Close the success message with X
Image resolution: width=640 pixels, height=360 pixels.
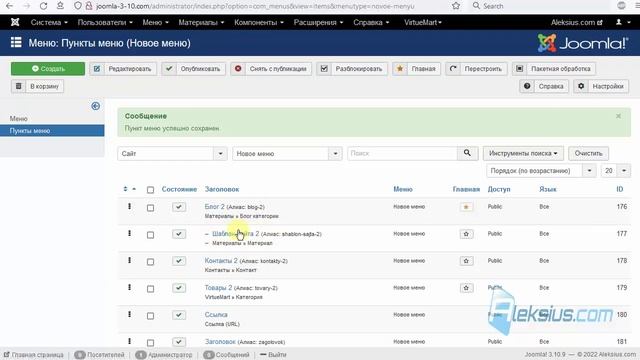click(x=618, y=116)
